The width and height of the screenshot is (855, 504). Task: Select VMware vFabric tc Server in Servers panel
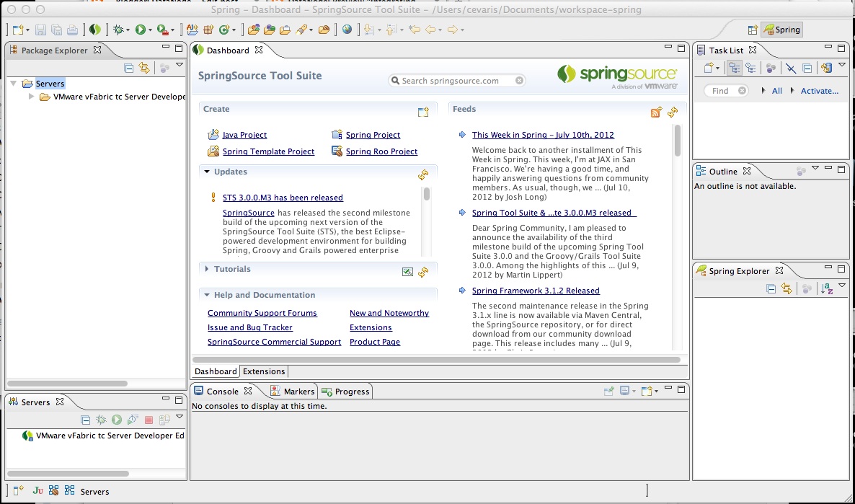point(103,436)
